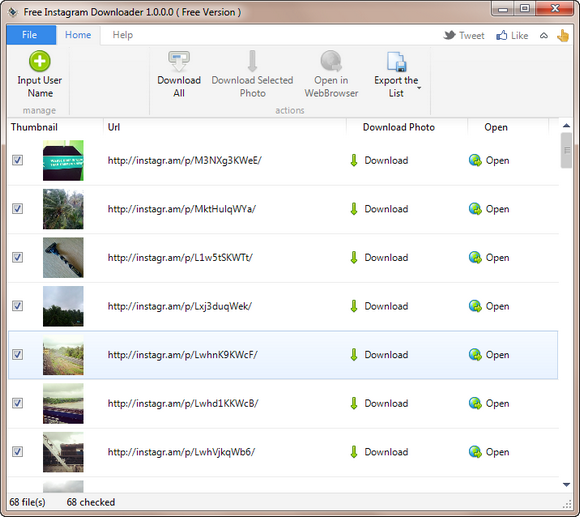Click green download arrow for M3NXg3KWeE

tap(354, 160)
